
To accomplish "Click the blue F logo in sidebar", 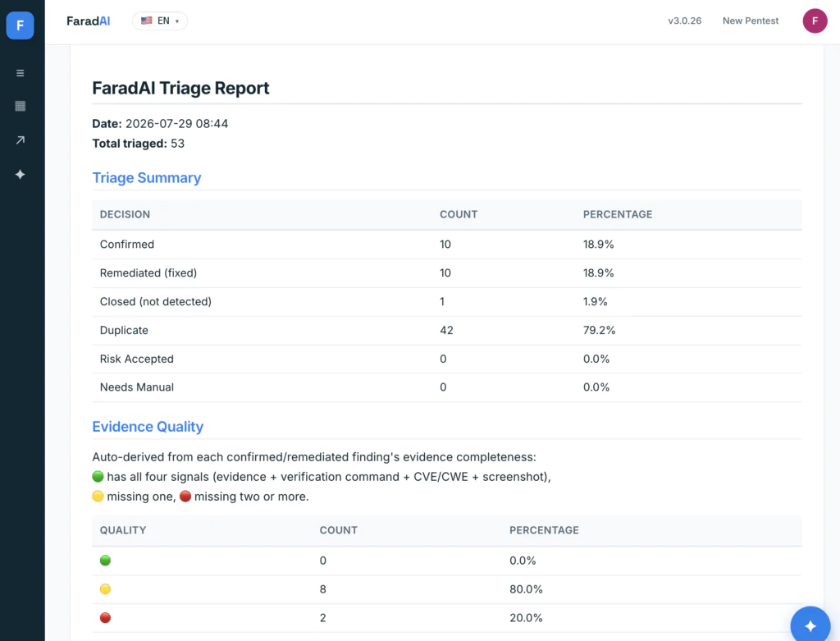I will (x=20, y=25).
